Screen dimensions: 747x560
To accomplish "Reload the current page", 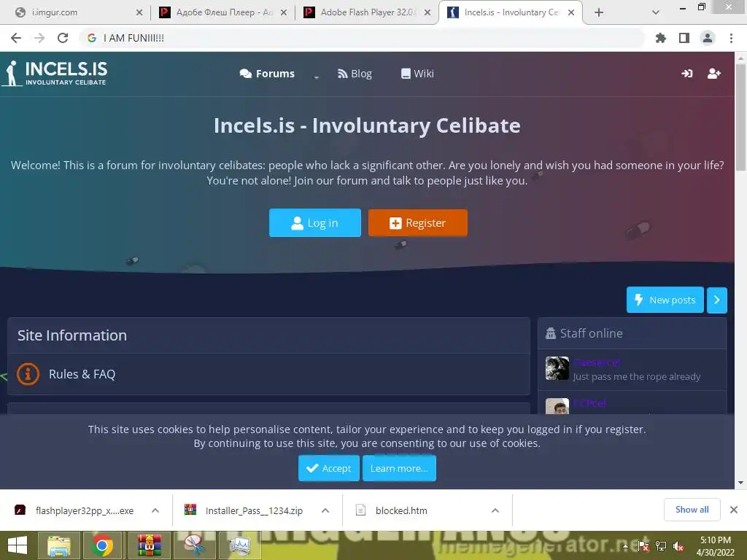I will pyautogui.click(x=63, y=38).
